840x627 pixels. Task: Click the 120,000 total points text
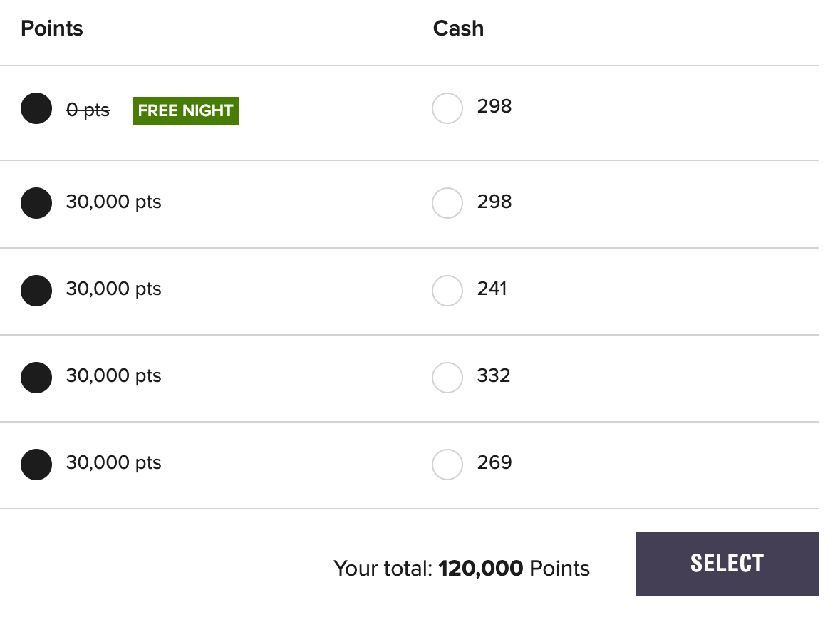coord(481,569)
